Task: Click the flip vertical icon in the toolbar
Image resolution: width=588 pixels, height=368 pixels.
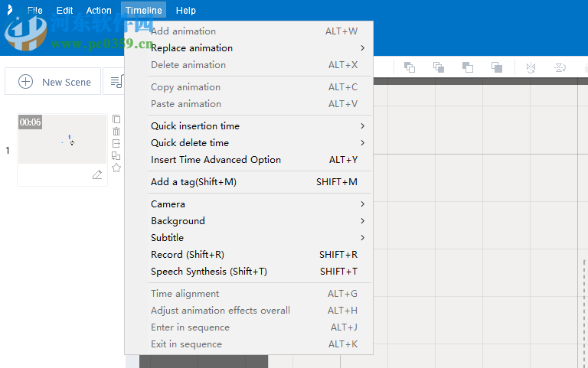Action: (x=560, y=67)
